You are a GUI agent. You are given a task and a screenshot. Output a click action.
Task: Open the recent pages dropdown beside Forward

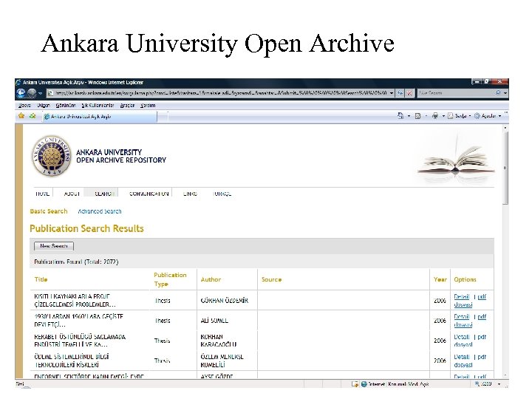tap(40, 93)
